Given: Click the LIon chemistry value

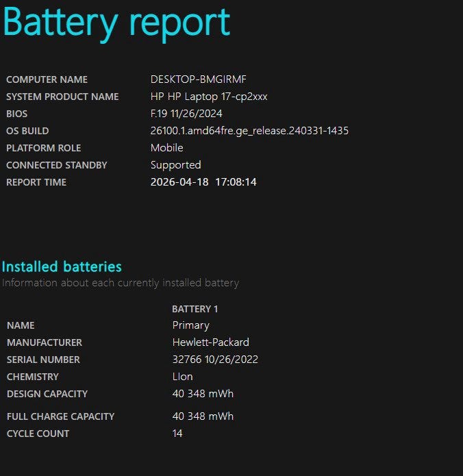Looking at the screenshot, I should (182, 377).
